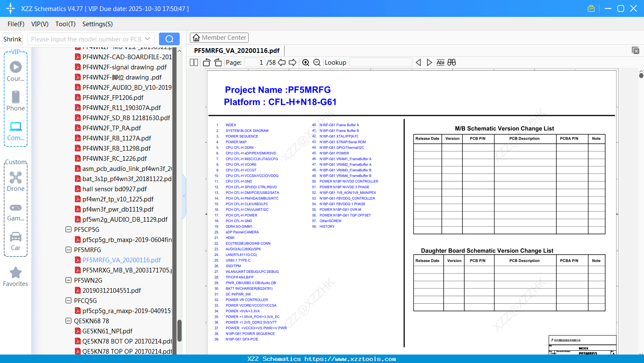Open the Favorites star
This screenshot has height=363, width=644.
coord(16,277)
